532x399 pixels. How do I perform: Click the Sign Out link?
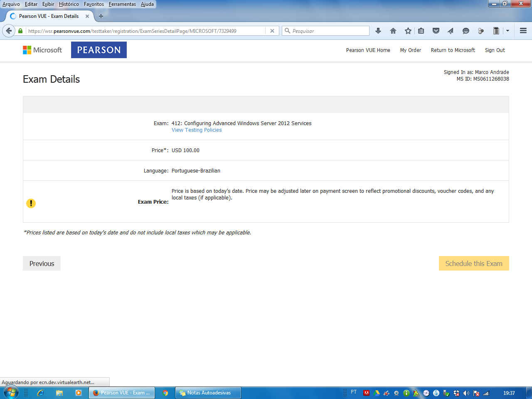[x=495, y=50]
